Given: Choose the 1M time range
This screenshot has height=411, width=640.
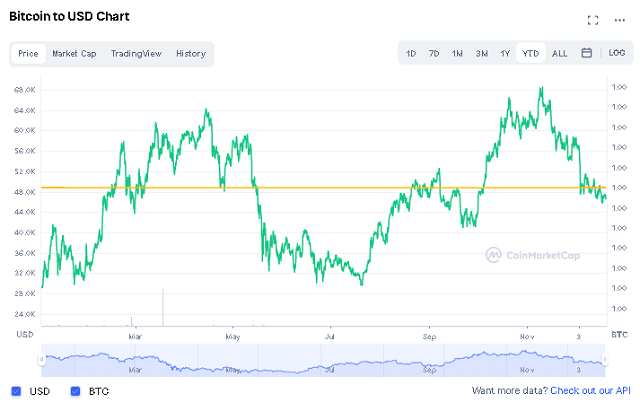Looking at the screenshot, I should click(457, 53).
